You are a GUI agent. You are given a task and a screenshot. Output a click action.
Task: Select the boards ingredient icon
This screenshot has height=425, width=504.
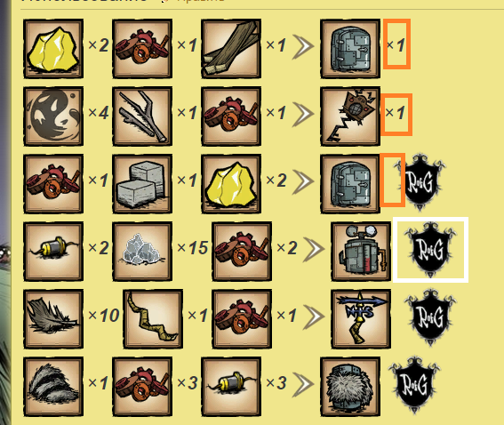[x=231, y=49]
